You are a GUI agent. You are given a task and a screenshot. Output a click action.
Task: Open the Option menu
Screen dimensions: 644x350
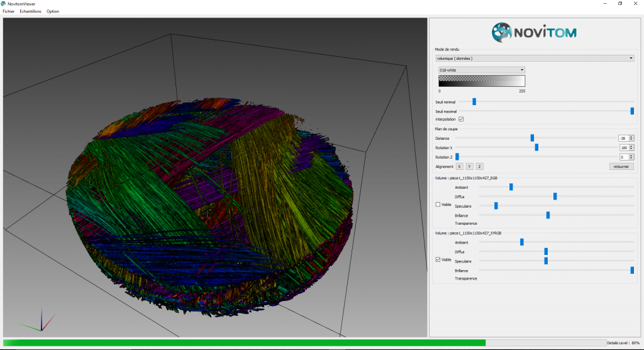click(x=53, y=11)
